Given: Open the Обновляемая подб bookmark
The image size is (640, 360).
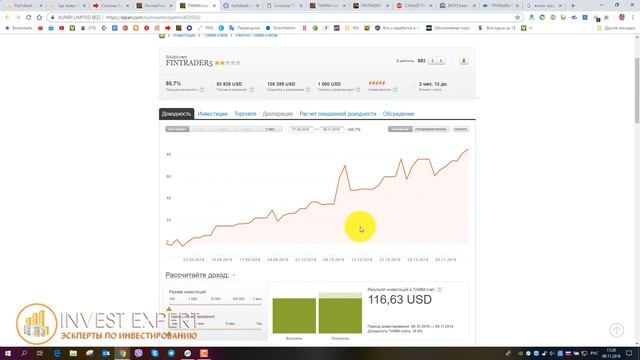Looking at the screenshot, I should tap(448, 28).
